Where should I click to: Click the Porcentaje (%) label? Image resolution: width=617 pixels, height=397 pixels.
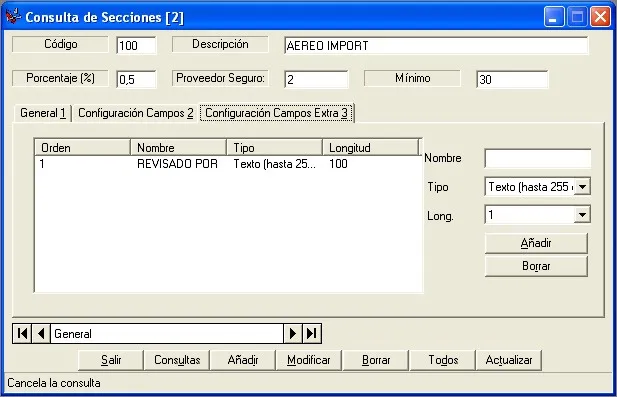[x=60, y=78]
